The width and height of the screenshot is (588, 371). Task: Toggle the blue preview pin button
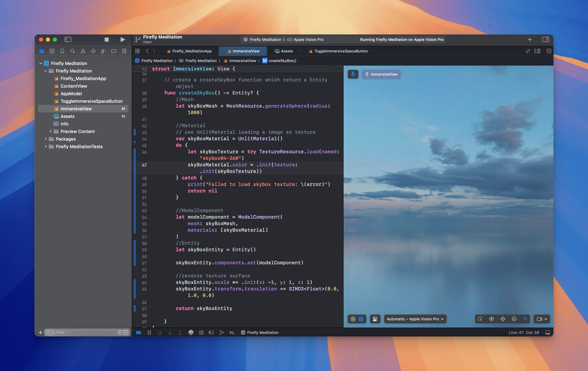pos(353,74)
